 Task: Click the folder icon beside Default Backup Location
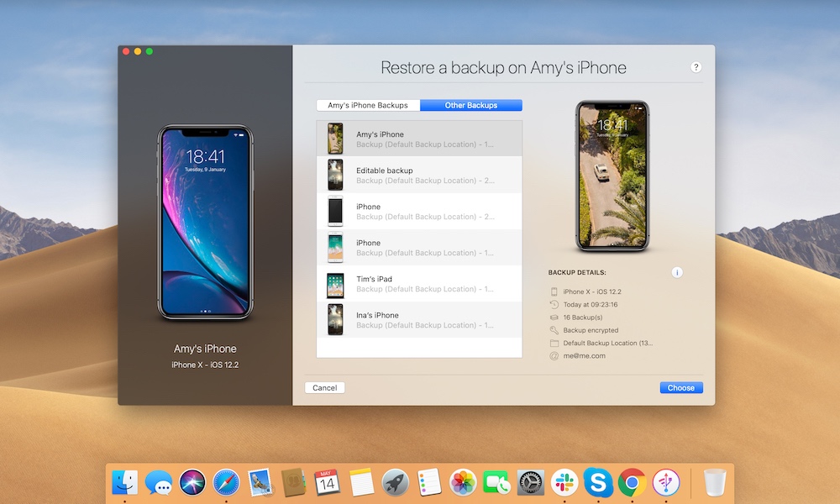pyautogui.click(x=554, y=344)
